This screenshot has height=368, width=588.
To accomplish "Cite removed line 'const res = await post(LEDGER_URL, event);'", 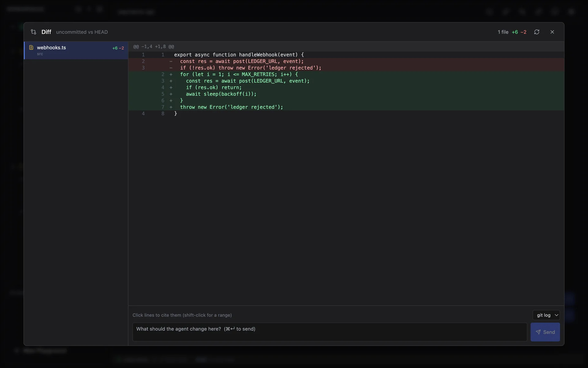I will click(346, 61).
